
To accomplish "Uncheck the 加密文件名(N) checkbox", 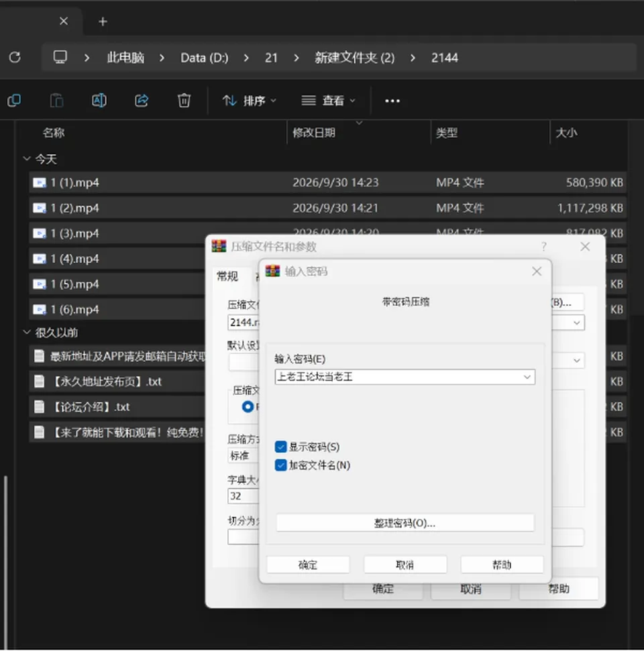I will pyautogui.click(x=281, y=465).
